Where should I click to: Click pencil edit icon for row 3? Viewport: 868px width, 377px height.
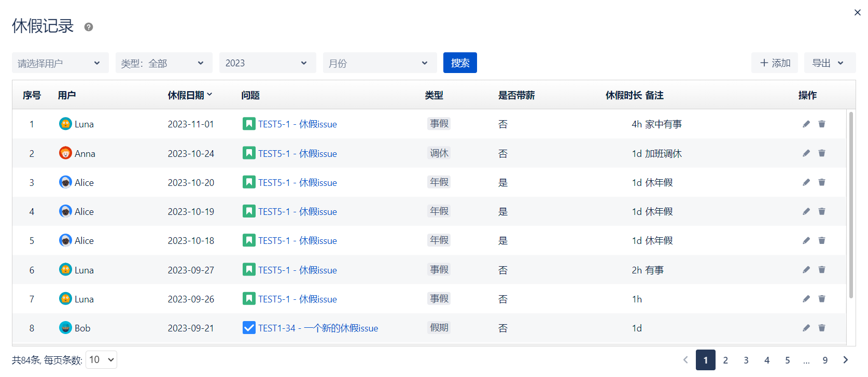click(x=806, y=182)
